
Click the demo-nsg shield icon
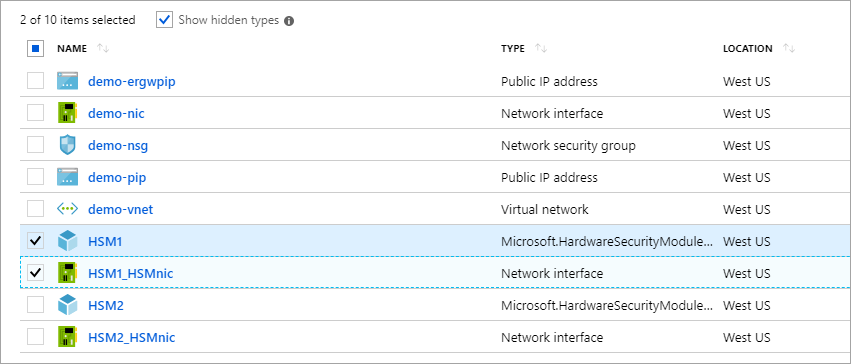[x=67, y=145]
